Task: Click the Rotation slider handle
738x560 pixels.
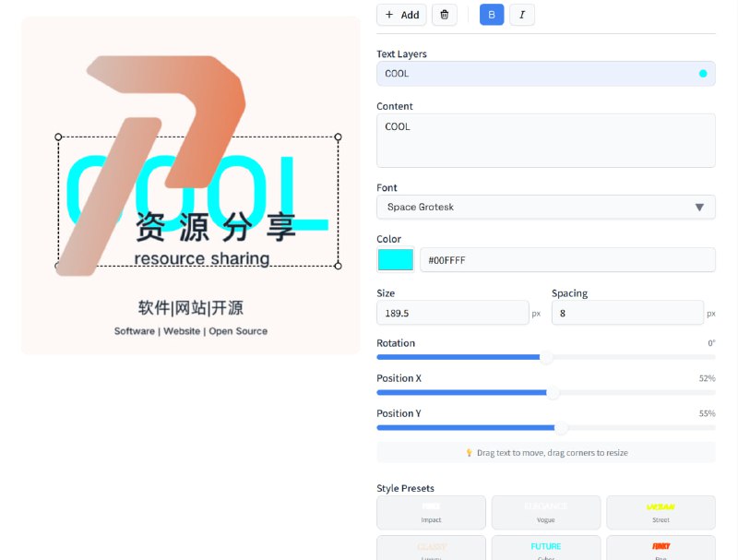Action: 546,357
